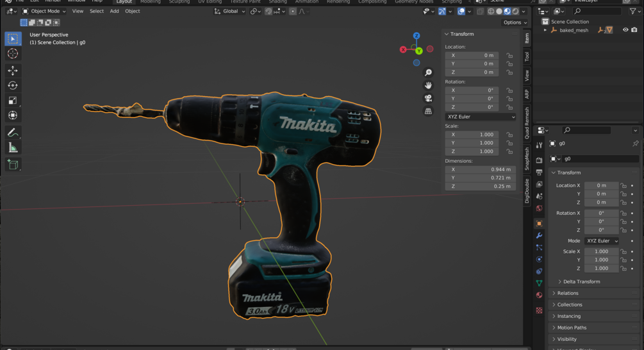Activate the Transform tool
Image resolution: width=644 pixels, height=350 pixels.
click(13, 115)
